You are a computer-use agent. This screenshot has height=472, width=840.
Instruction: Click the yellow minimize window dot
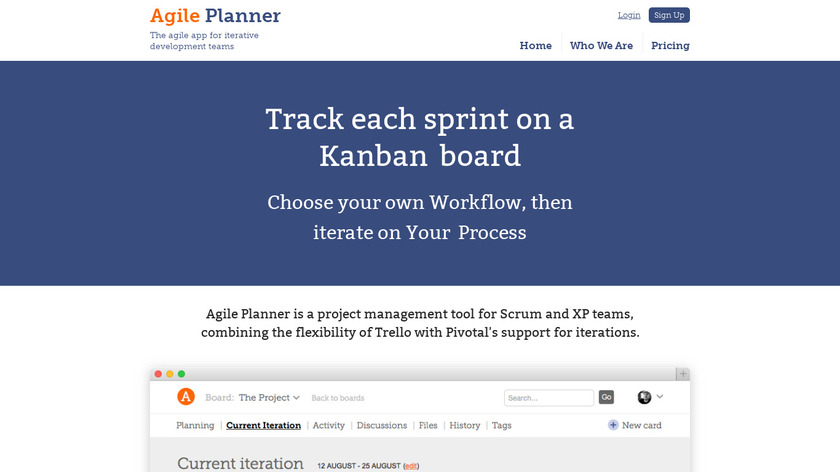(169, 374)
